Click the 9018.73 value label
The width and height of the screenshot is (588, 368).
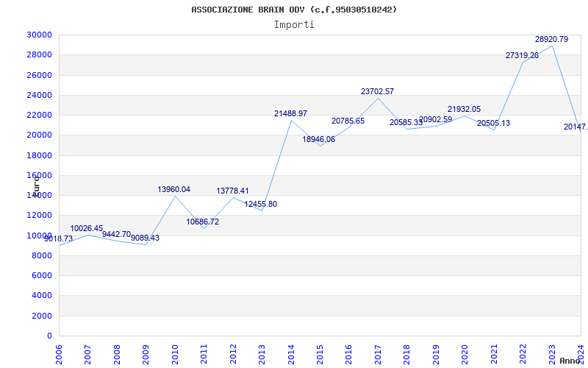59,238
